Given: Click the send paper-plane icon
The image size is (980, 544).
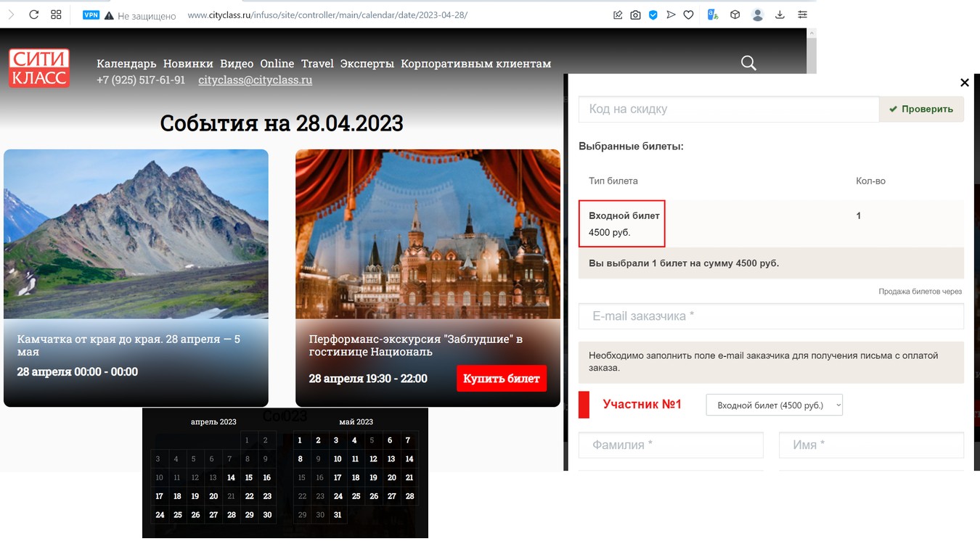Looking at the screenshot, I should coord(671,15).
